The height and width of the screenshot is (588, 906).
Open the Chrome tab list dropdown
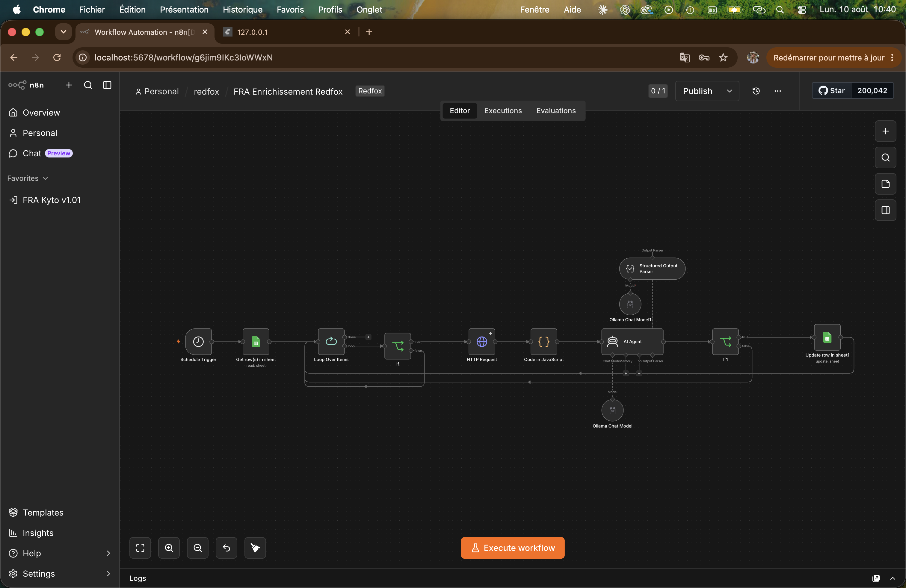click(x=64, y=31)
